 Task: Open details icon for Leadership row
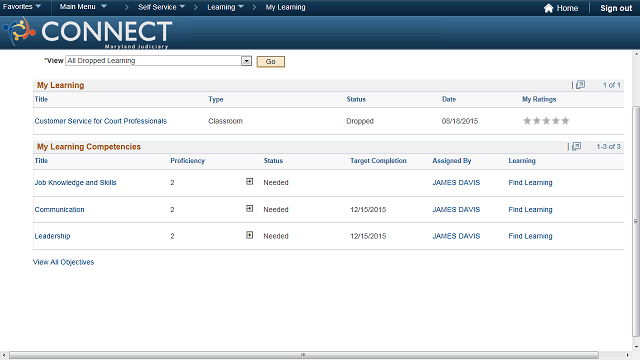249,235
